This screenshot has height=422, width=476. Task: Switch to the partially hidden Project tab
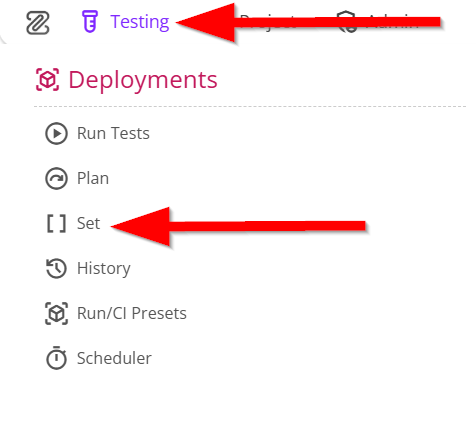point(268,22)
